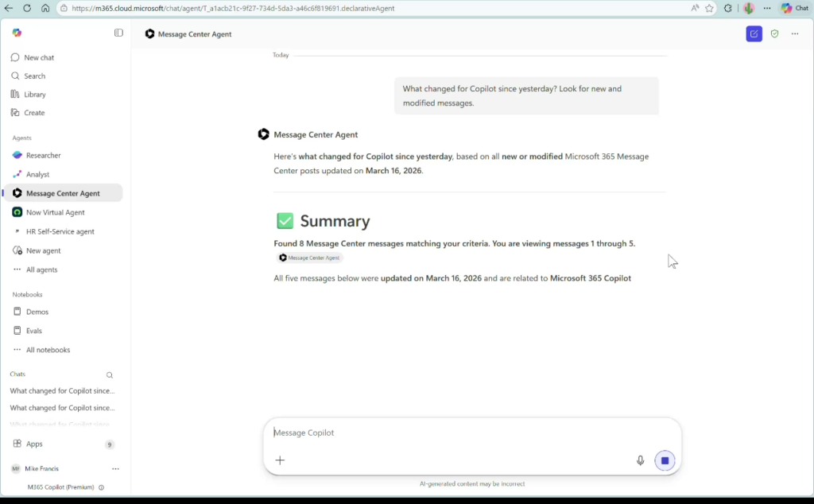View site information lock icon
814x504 pixels.
tap(64, 8)
